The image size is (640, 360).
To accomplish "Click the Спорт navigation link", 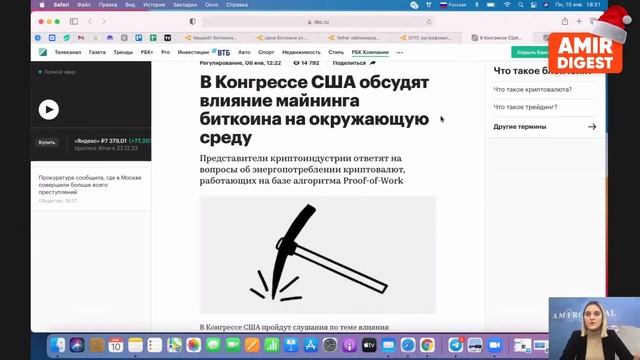I will click(x=266, y=52).
